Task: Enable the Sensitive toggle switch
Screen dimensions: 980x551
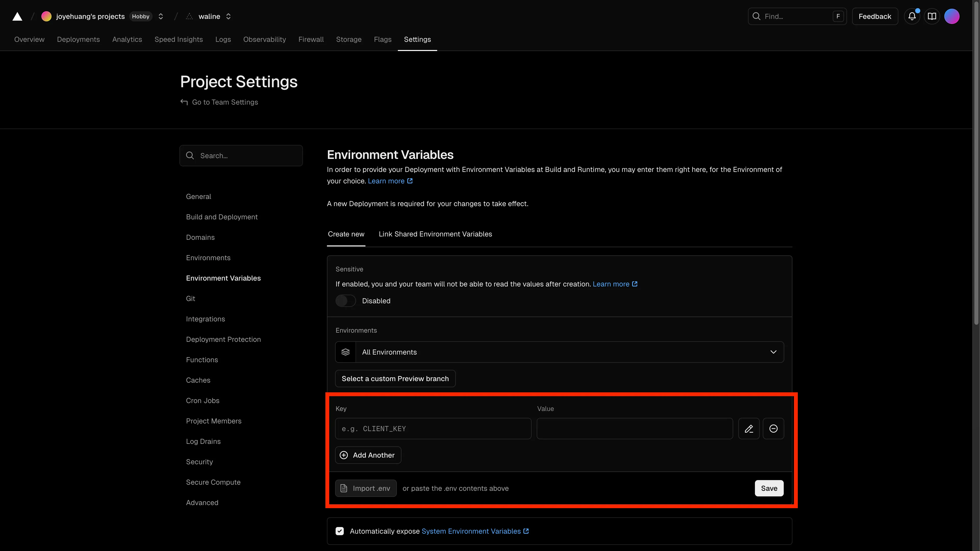Action: (346, 301)
